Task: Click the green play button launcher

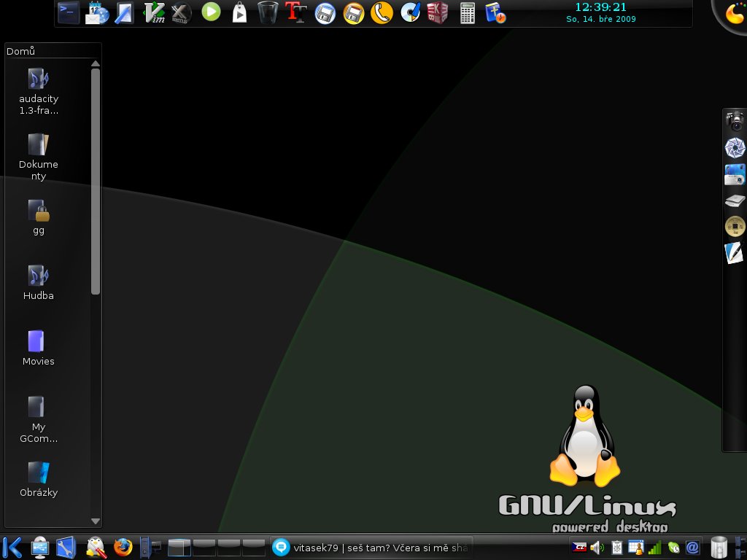Action: (x=211, y=12)
